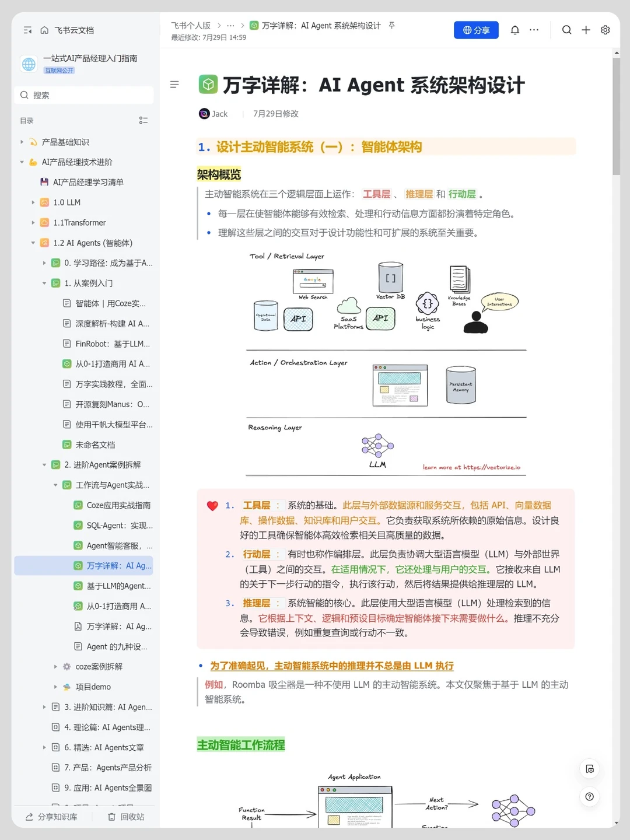Open the underlined link about LLM reasoning
630x840 pixels.
point(332,666)
